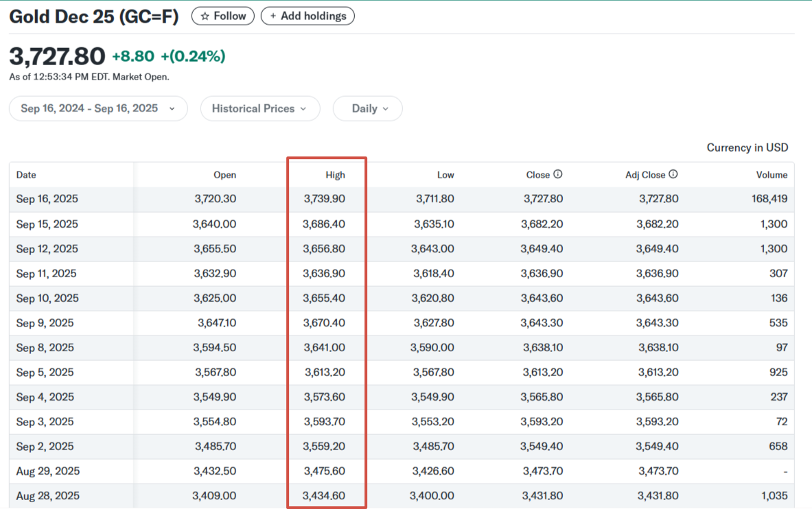Click the High value 3,641.00

point(324,347)
